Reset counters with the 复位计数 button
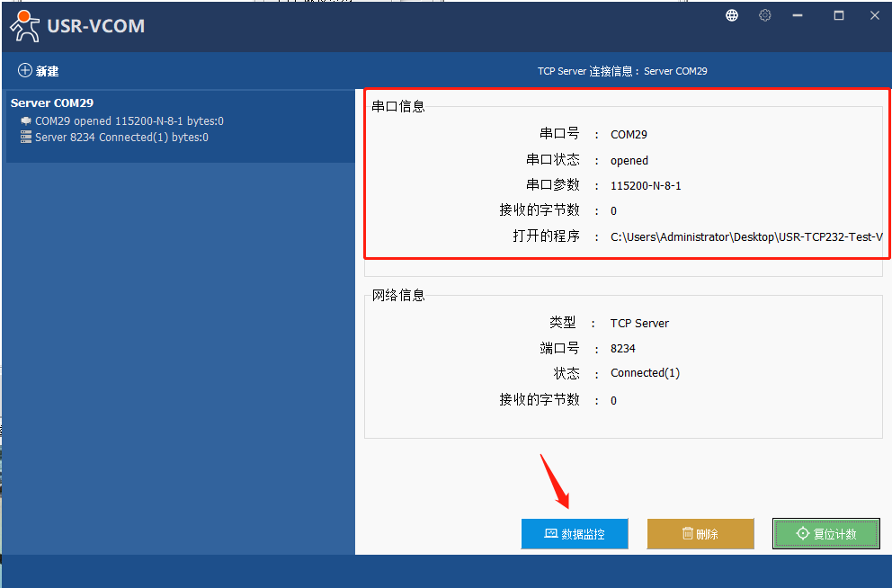892x588 pixels. pyautogui.click(x=825, y=534)
